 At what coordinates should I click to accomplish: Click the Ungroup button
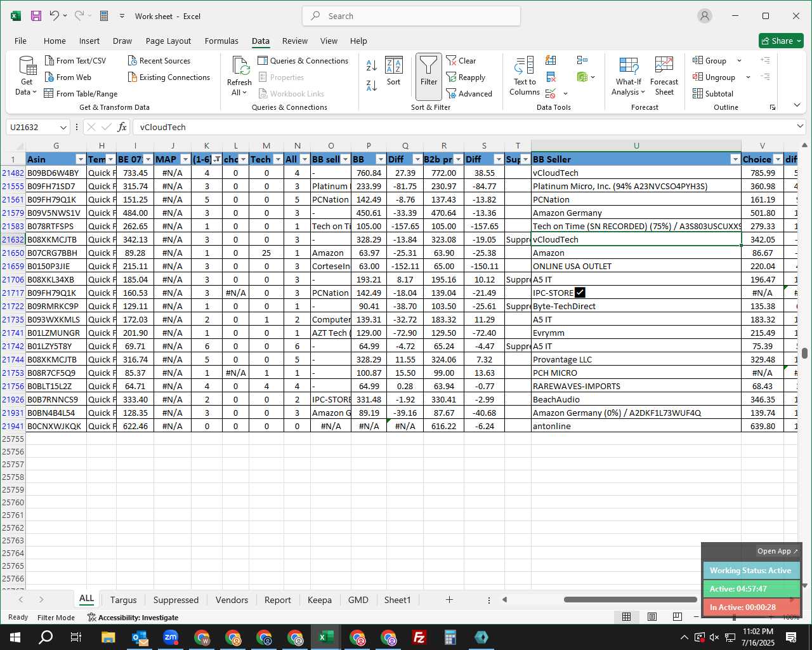pyautogui.click(x=714, y=77)
